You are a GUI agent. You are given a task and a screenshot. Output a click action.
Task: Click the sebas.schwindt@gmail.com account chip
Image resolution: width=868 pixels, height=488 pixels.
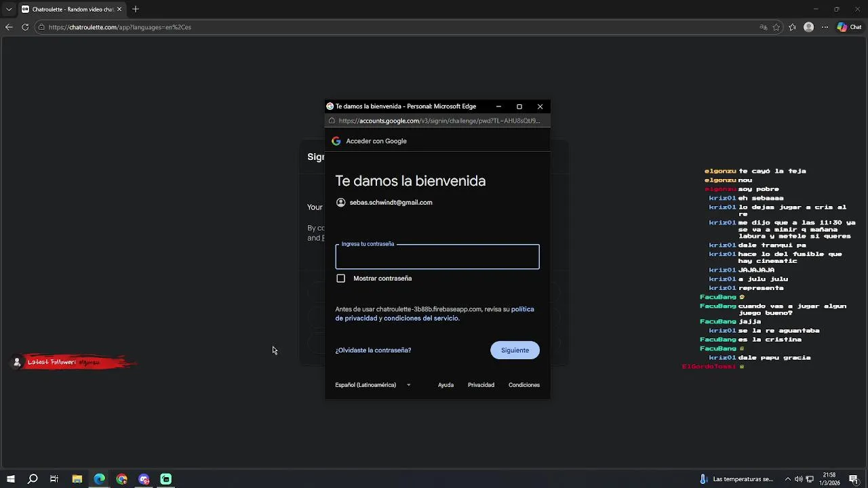pos(384,202)
